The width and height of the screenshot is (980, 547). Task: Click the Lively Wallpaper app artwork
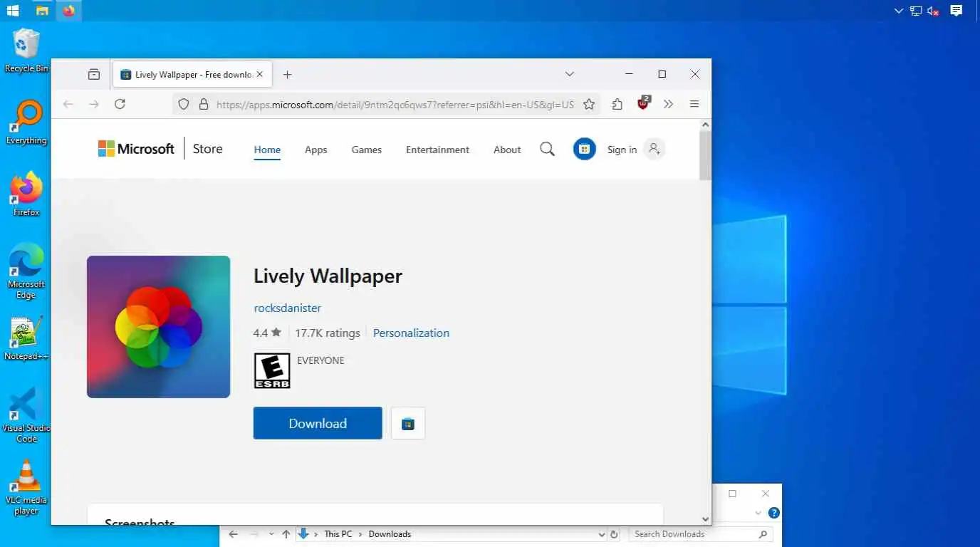tap(158, 326)
